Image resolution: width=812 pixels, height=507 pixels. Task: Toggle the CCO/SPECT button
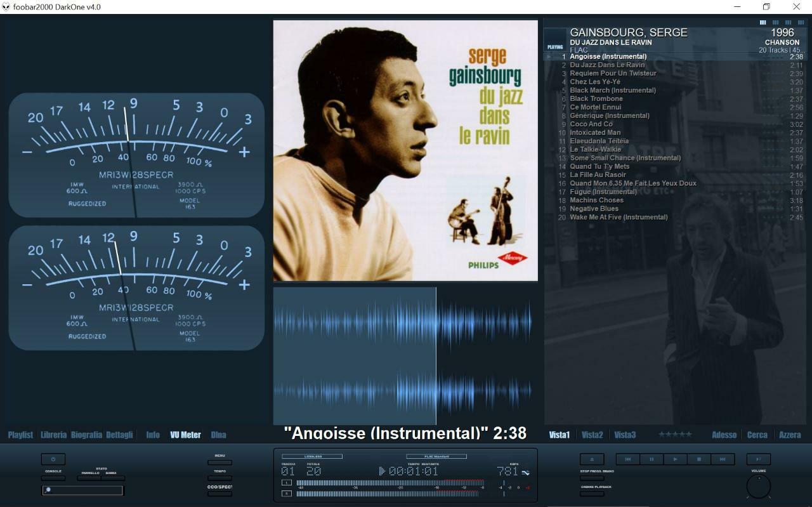pyautogui.click(x=219, y=494)
